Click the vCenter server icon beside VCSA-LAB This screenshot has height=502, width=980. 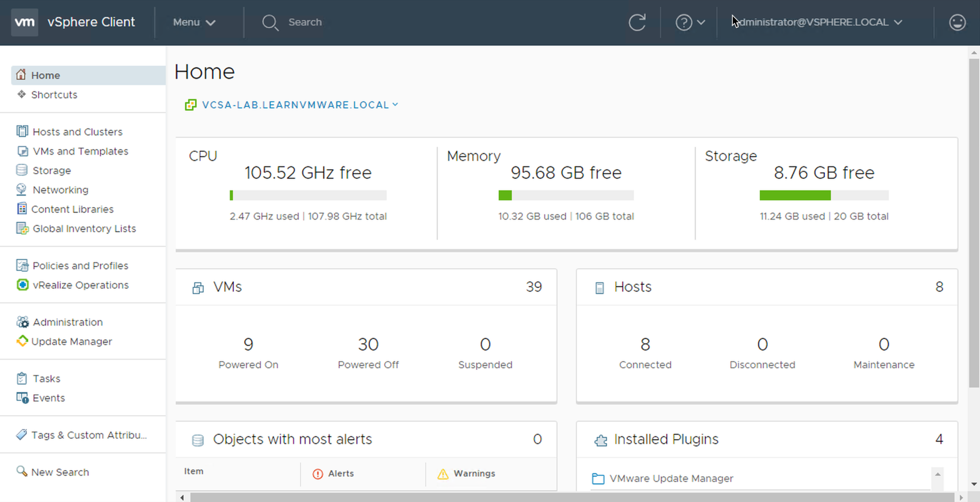tap(190, 105)
